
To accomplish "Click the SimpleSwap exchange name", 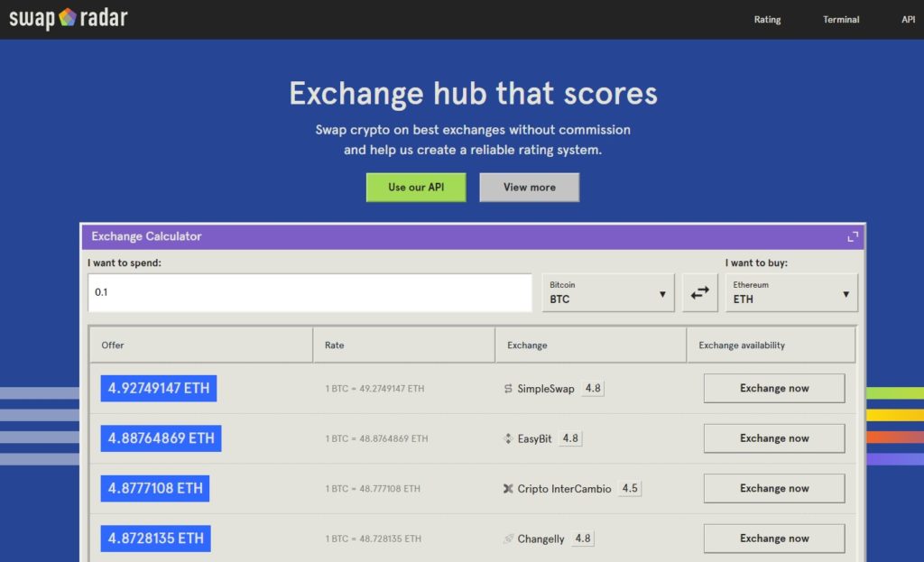I will pos(546,389).
